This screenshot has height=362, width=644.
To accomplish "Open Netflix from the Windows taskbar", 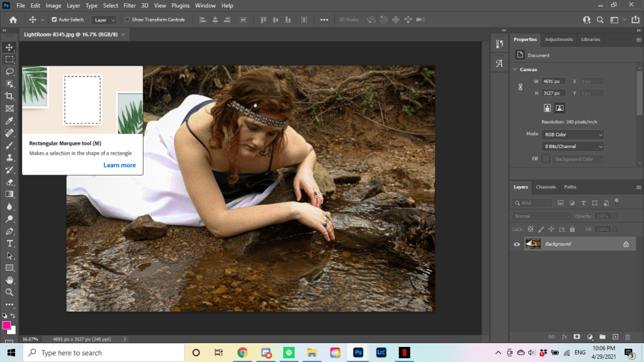I will [404, 353].
